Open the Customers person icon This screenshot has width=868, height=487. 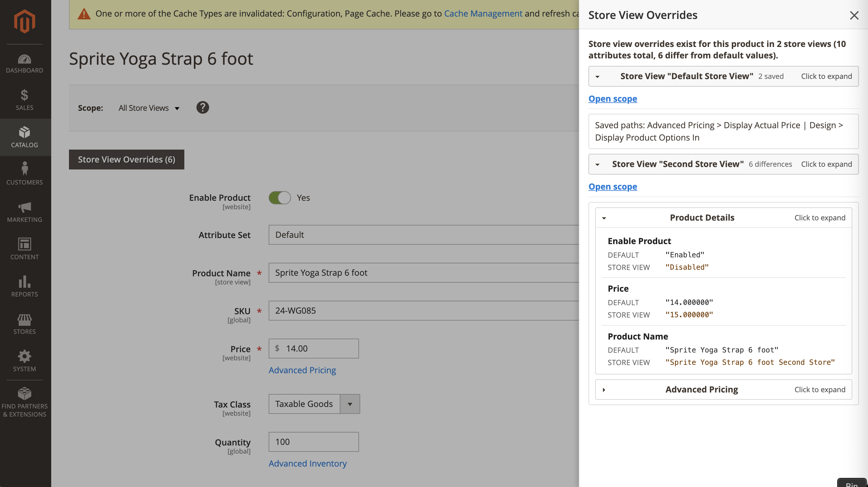pyautogui.click(x=25, y=168)
